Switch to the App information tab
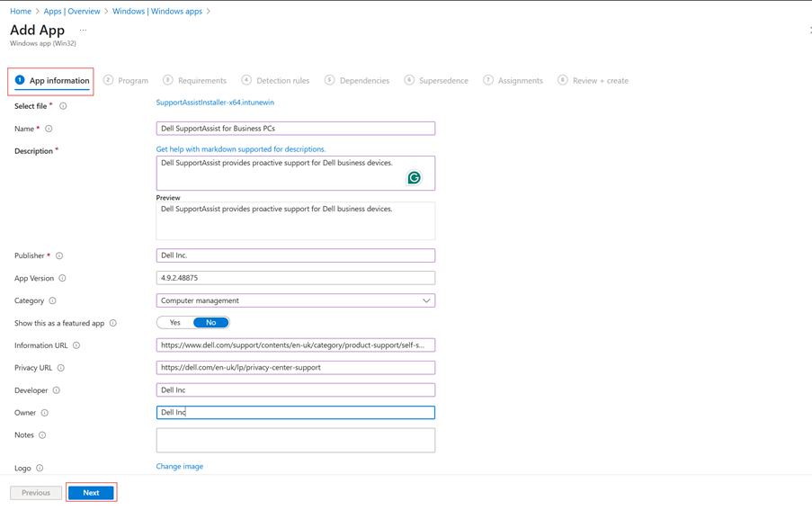 (52, 81)
